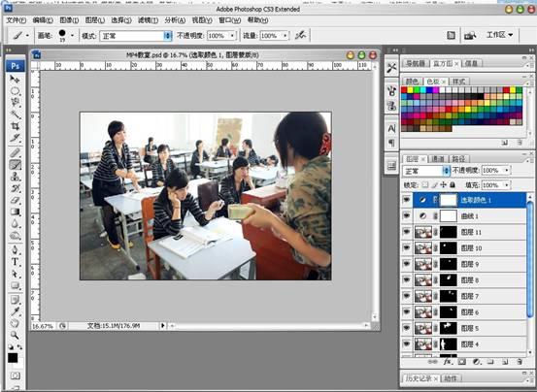Choose the Elliptical Marquee tool

[x=15, y=91]
